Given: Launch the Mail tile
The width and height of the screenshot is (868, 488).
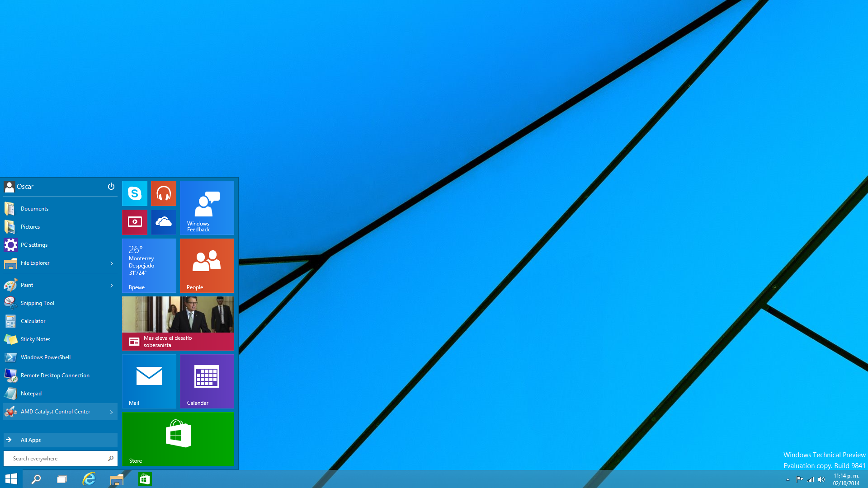Looking at the screenshot, I should [x=149, y=381].
